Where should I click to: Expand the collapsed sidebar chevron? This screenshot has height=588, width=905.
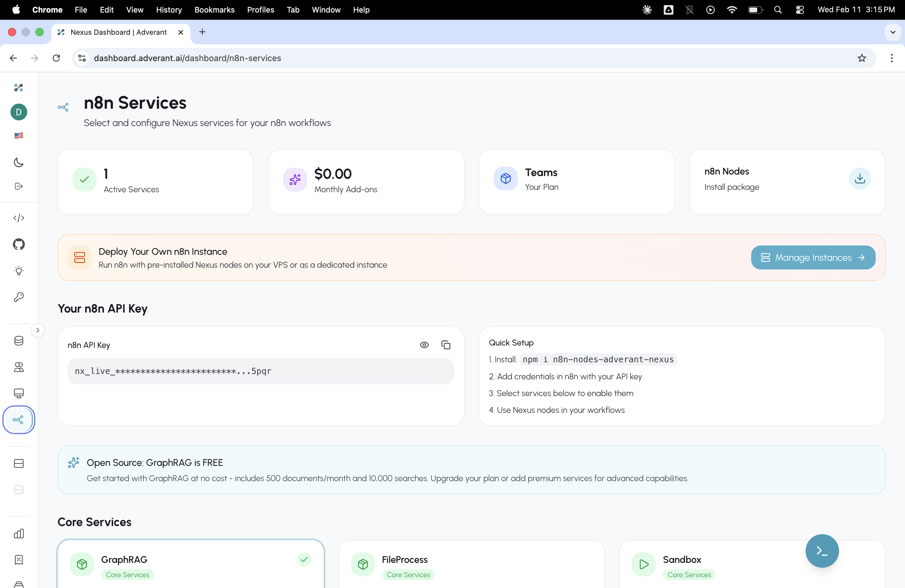click(x=38, y=330)
